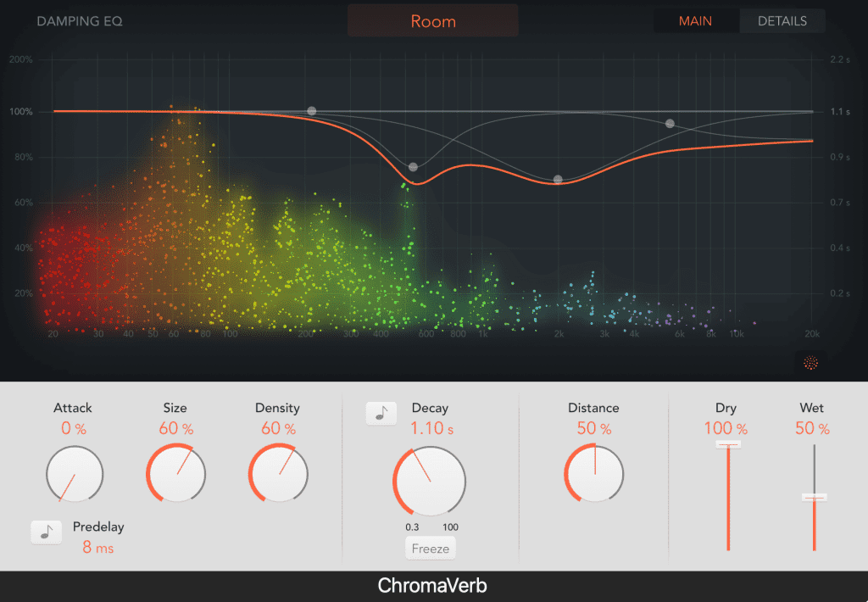Select the Density 60 % value field

[278, 428]
